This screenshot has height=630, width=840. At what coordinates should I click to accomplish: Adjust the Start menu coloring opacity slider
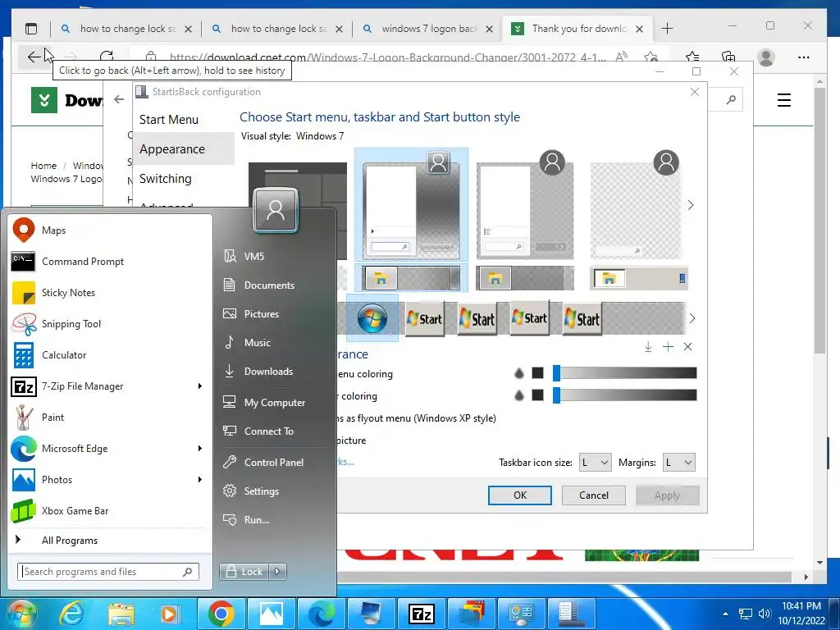point(624,373)
